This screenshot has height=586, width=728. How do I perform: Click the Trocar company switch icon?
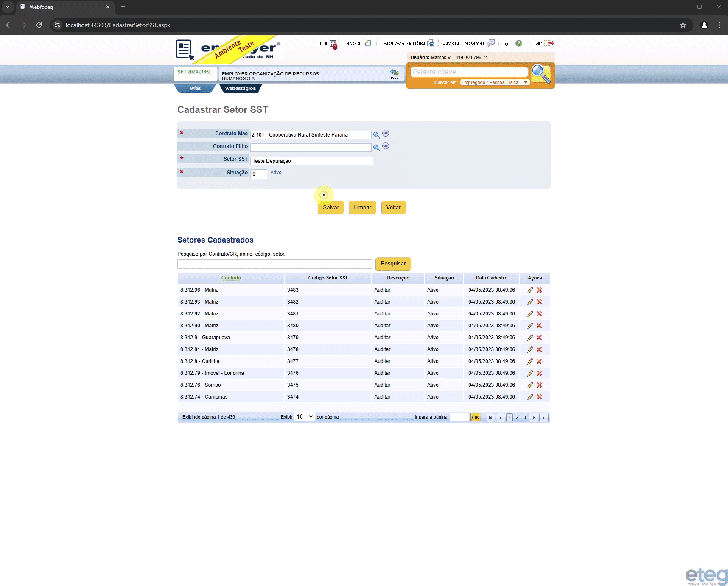point(395,74)
